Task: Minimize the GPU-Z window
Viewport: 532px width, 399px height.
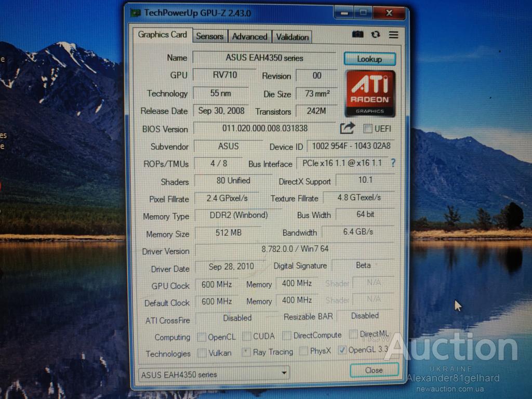Action: 344,13
